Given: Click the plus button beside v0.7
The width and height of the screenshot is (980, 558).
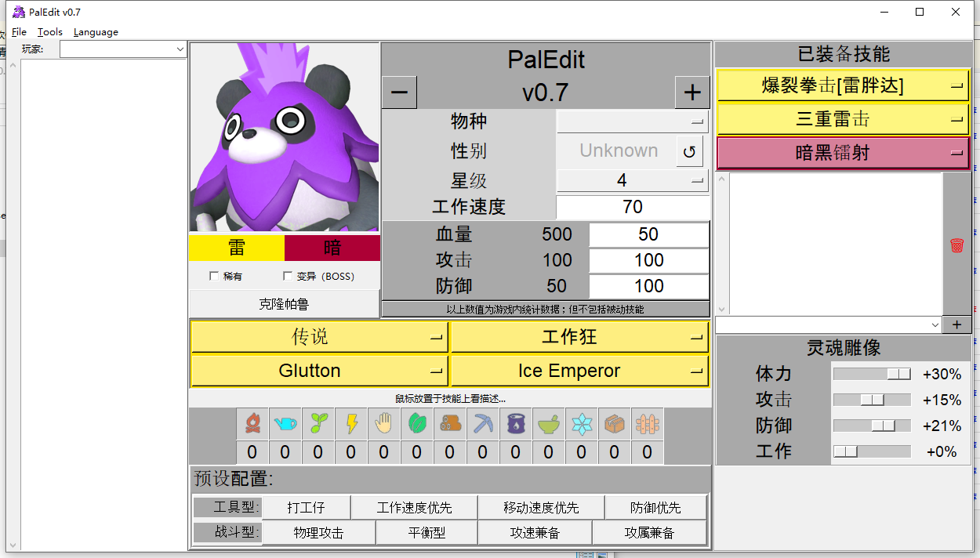Looking at the screenshot, I should [x=692, y=92].
